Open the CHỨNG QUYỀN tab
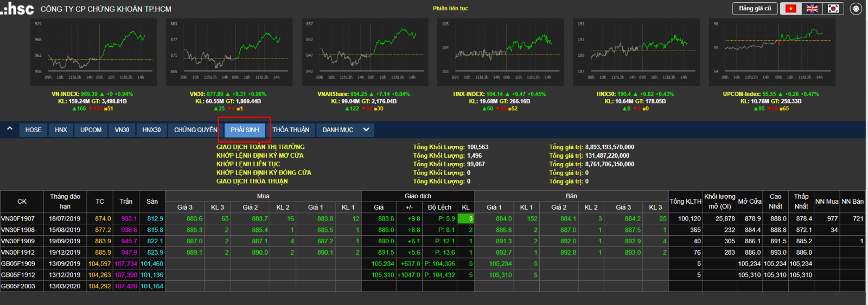Screen dimensions: 868x305 [x=195, y=130]
